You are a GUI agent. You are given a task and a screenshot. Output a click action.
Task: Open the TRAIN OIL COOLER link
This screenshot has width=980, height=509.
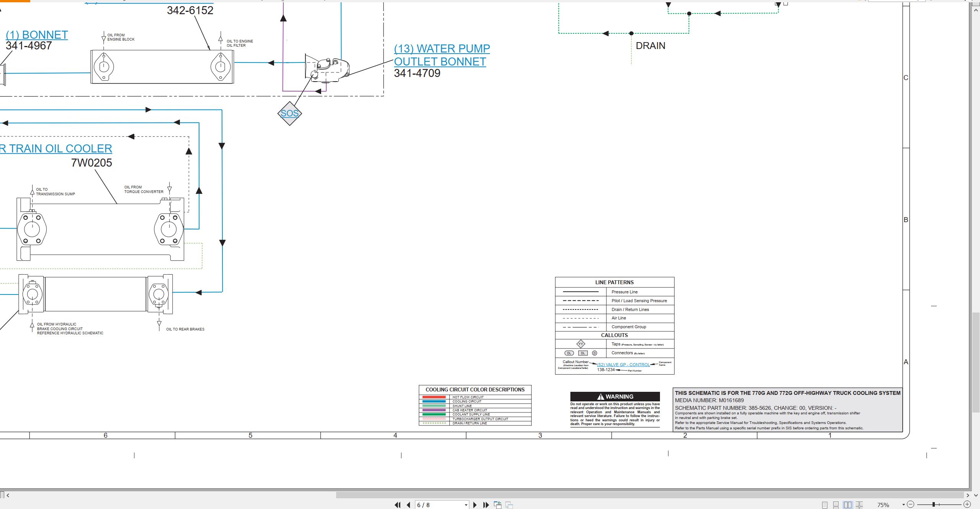(x=56, y=149)
